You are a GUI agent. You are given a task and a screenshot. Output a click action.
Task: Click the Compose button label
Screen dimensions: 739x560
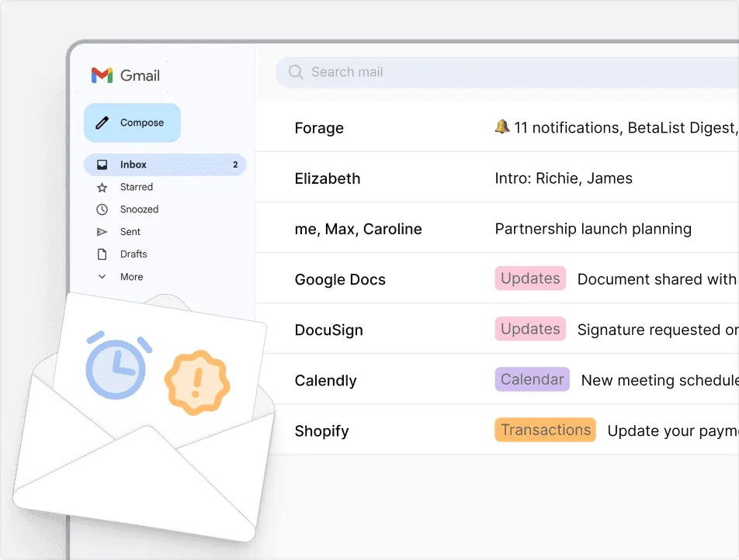point(142,123)
